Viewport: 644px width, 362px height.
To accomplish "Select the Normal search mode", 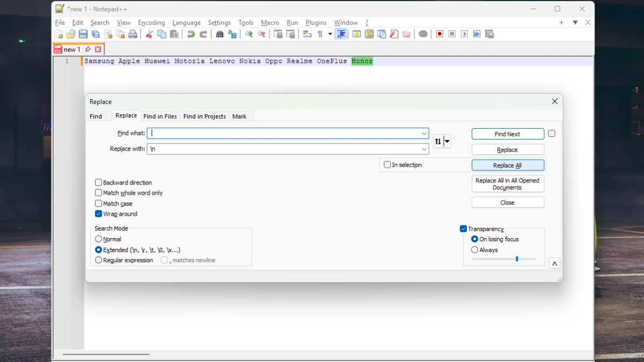I will tap(98, 239).
